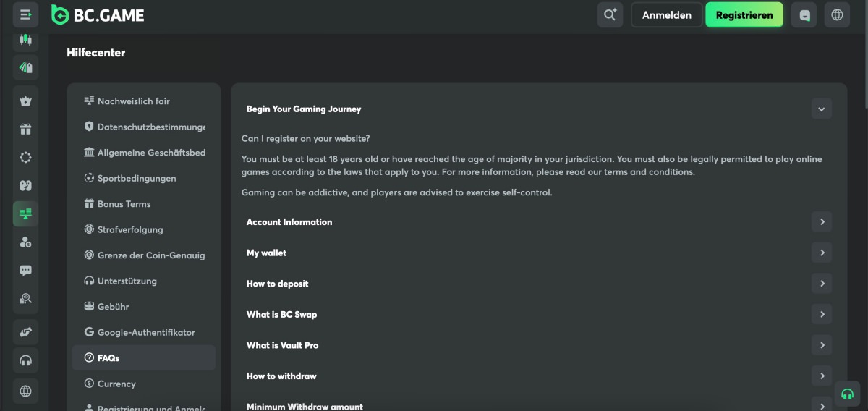This screenshot has height=411, width=868.
Task: Click the crown icon in left sidebar
Action: (26, 101)
